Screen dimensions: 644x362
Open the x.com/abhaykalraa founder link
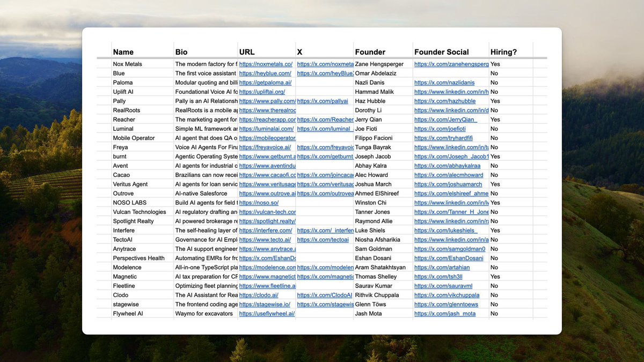tap(447, 166)
